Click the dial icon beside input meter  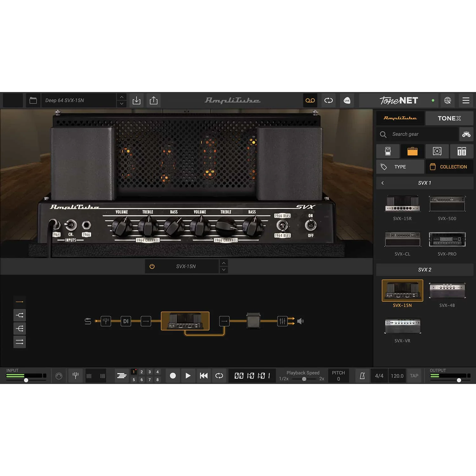tap(59, 376)
